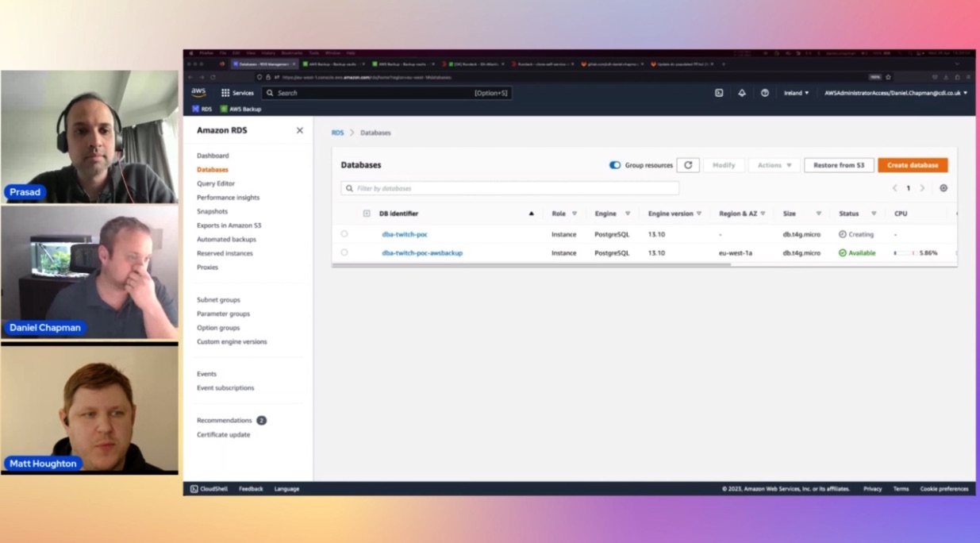Open Automated backups in the sidebar
The width and height of the screenshot is (980, 543).
pyautogui.click(x=226, y=239)
